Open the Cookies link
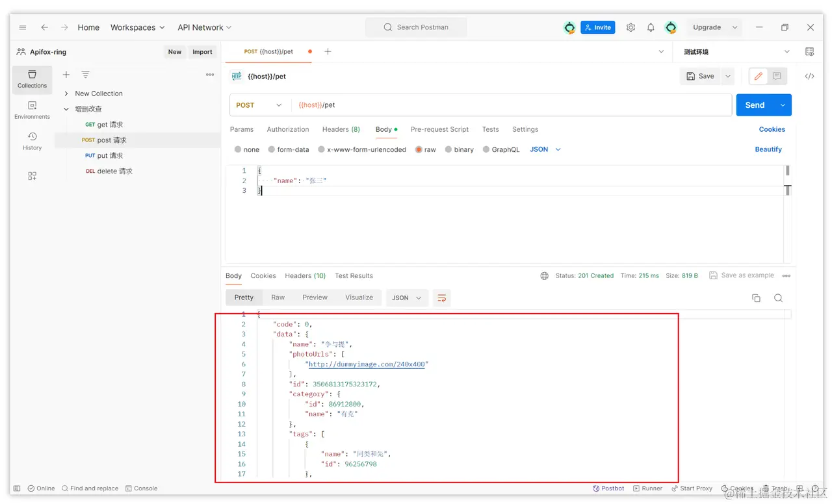The height and width of the screenshot is (504, 832). pyautogui.click(x=772, y=129)
